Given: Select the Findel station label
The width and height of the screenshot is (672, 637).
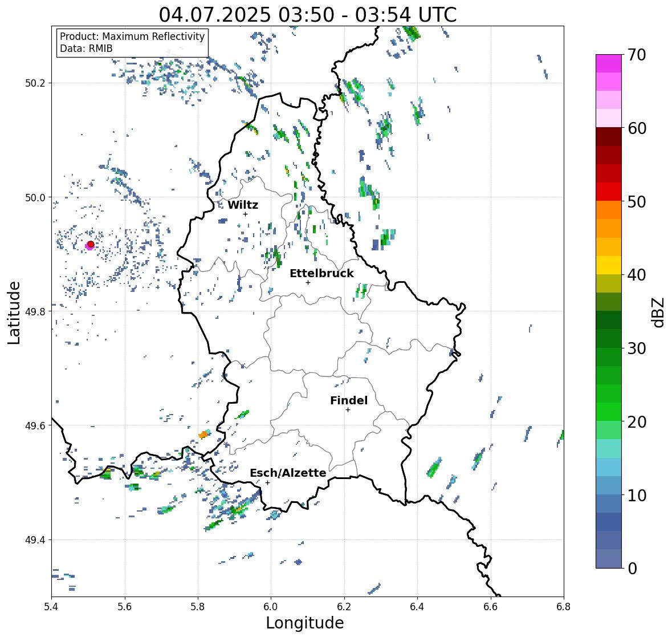Looking at the screenshot, I should (348, 400).
